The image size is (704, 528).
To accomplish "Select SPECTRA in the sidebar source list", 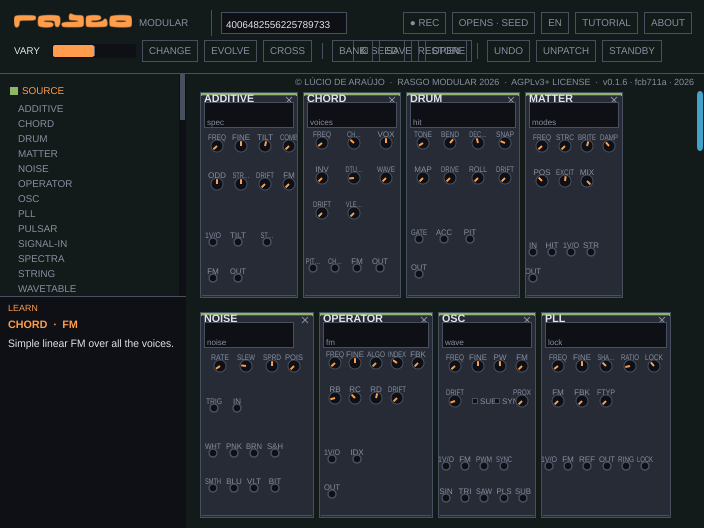I will pos(41,259).
